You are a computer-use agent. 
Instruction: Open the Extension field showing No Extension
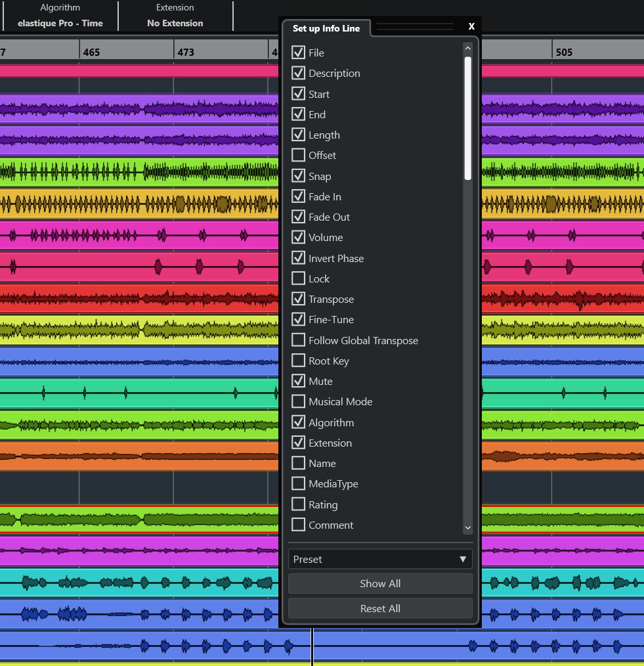(175, 23)
